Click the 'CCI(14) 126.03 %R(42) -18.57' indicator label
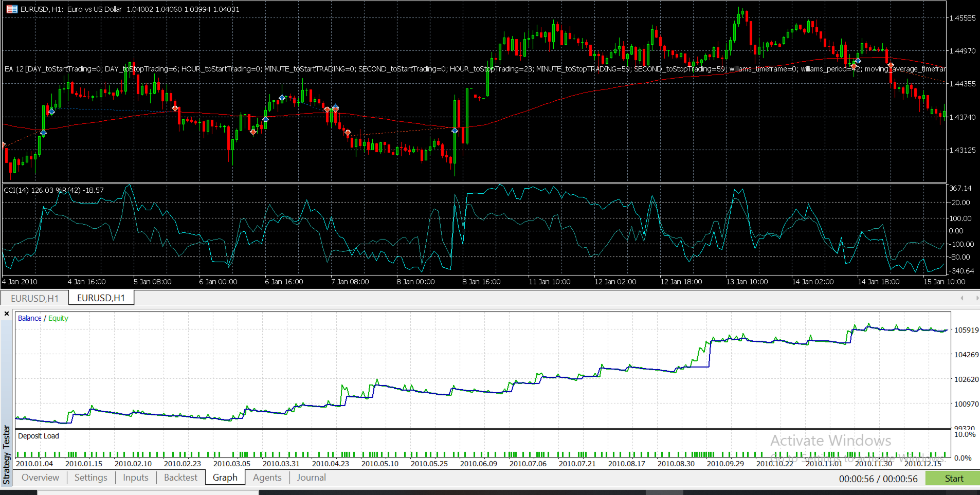 click(x=53, y=190)
